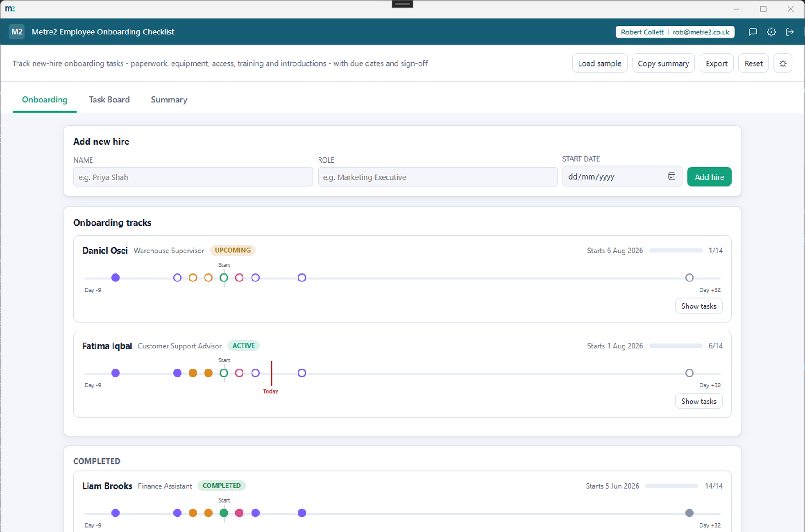Click the Start Date dd/mm/yyyy field

point(622,176)
